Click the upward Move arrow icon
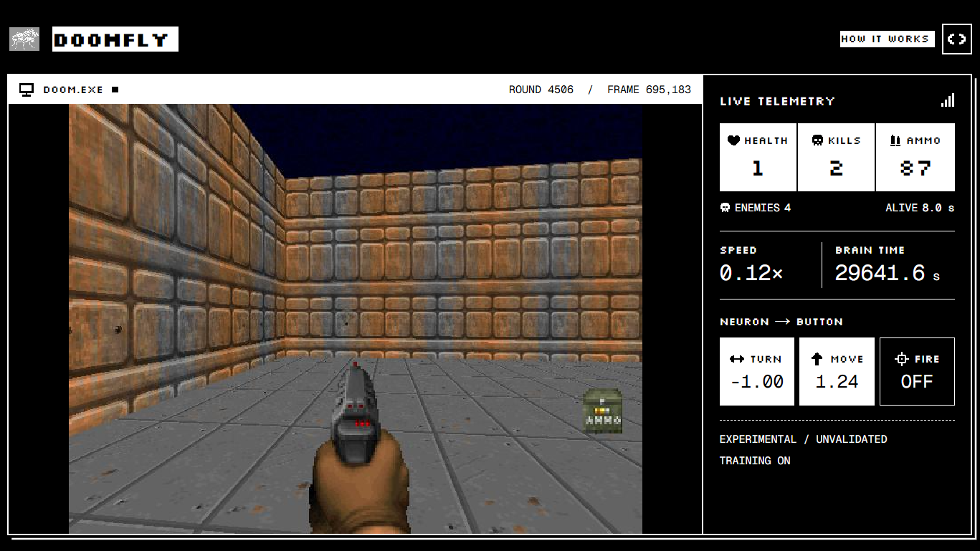 click(817, 359)
